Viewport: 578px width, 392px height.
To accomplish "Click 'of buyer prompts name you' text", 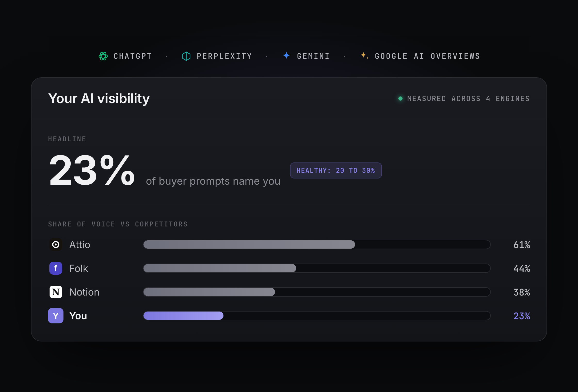I will tap(213, 181).
